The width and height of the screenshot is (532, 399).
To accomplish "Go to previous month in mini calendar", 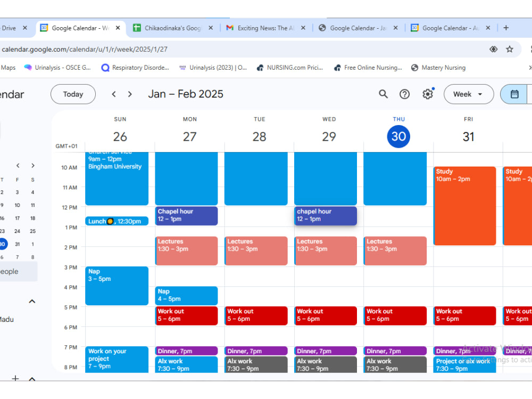I will pyautogui.click(x=18, y=165).
